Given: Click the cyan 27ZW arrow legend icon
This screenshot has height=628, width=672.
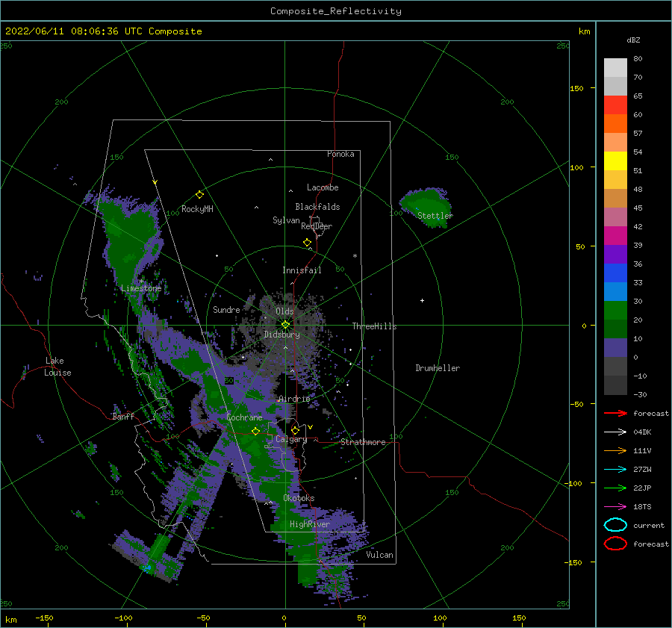Looking at the screenshot, I should pyautogui.click(x=615, y=470).
